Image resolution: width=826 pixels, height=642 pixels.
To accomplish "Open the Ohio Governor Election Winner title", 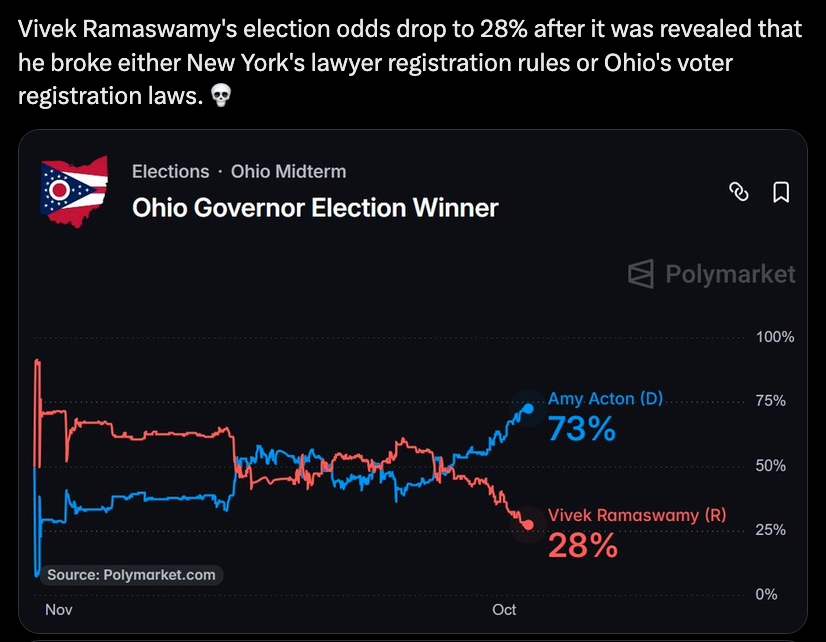I will pos(315,208).
